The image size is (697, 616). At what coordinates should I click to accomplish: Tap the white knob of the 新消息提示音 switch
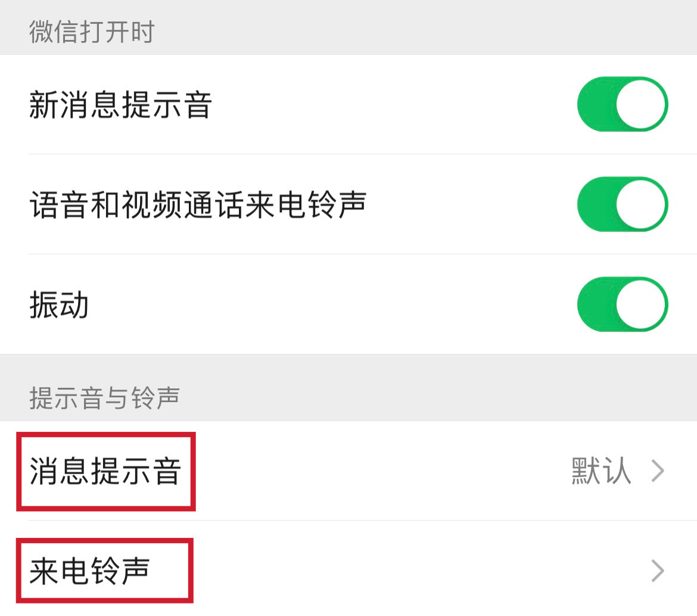(640, 104)
